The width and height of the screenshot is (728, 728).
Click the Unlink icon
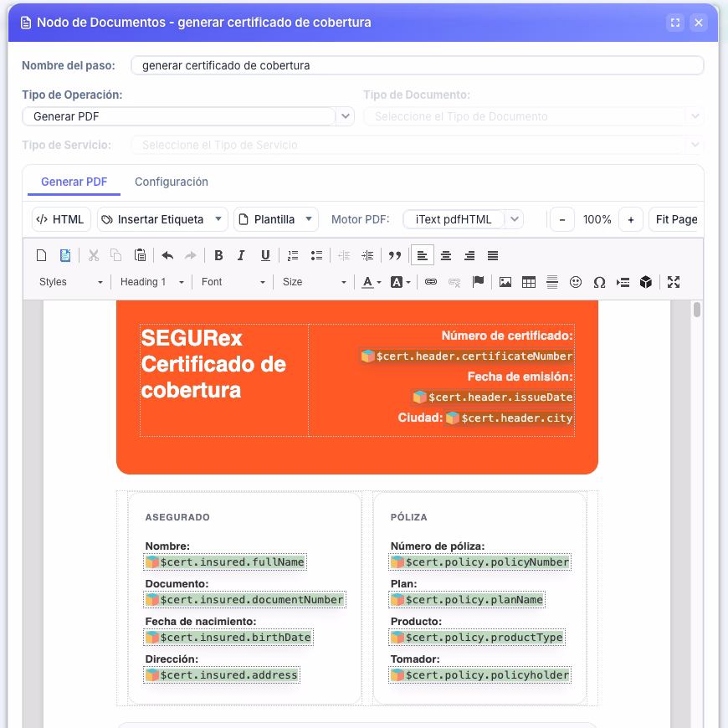coord(454,282)
